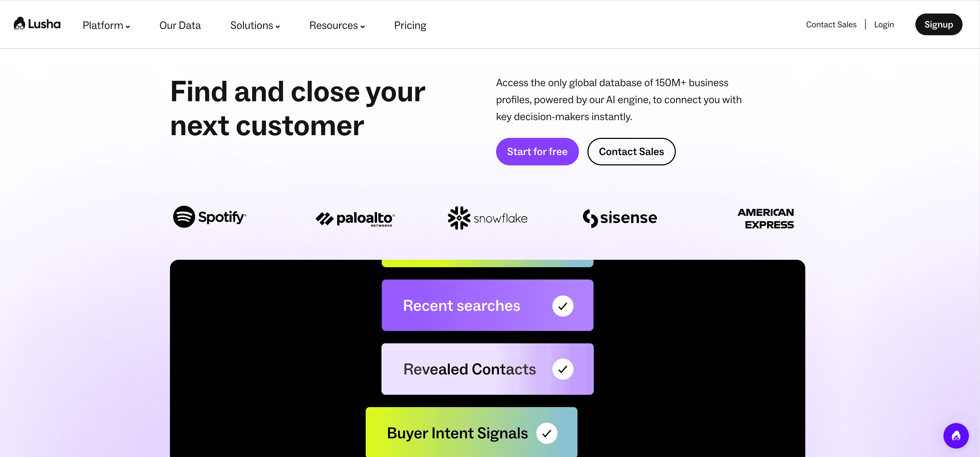Toggle the Recent searches checkmark
980x457 pixels.
point(563,306)
